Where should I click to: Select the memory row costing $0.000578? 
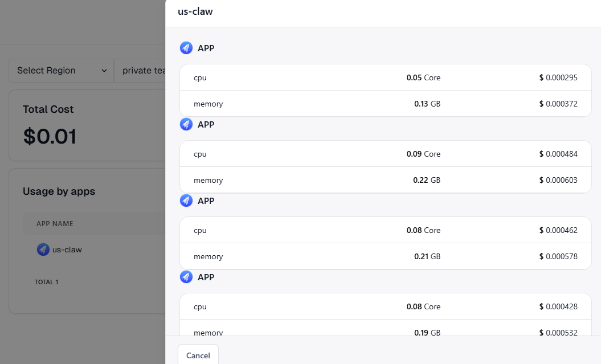385,256
